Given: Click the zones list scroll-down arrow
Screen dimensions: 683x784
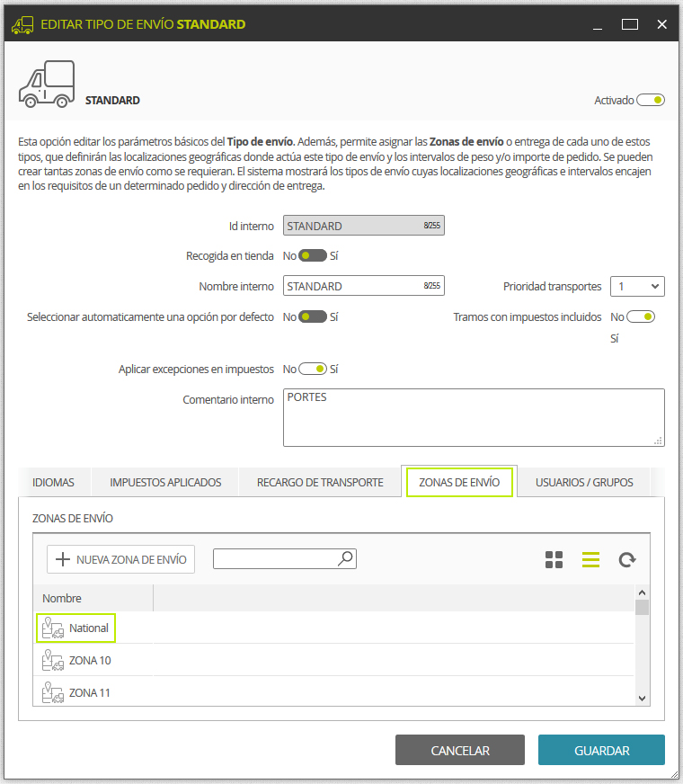Looking at the screenshot, I should (642, 698).
